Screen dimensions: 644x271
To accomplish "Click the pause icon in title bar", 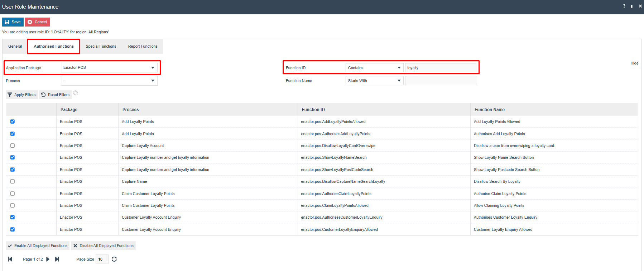I will point(632,6).
